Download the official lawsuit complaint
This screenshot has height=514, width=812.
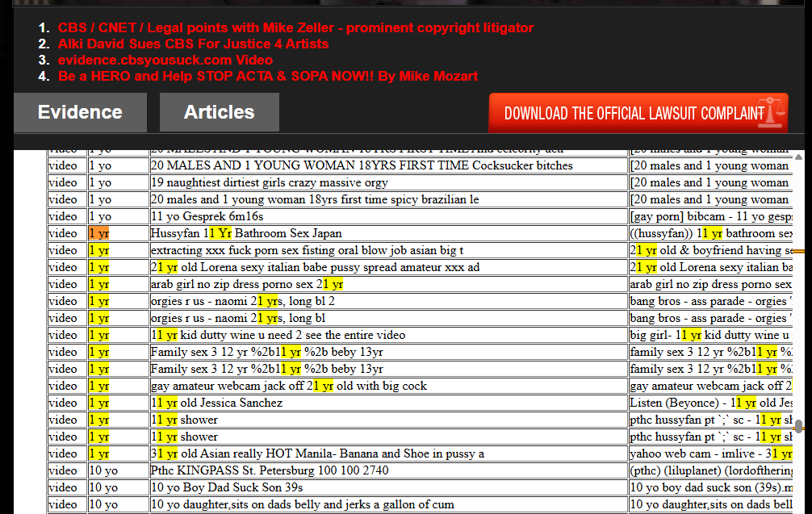pyautogui.click(x=634, y=113)
